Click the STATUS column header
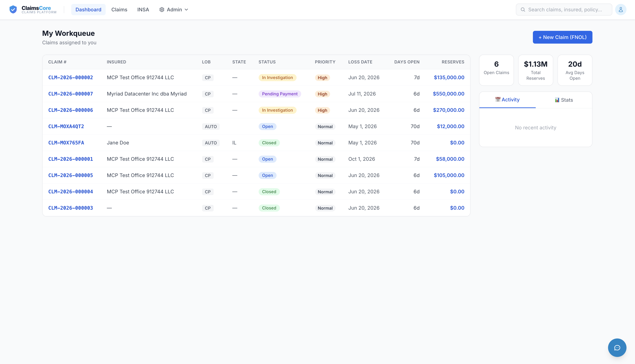Screen dimensions: 635x364 267,62
